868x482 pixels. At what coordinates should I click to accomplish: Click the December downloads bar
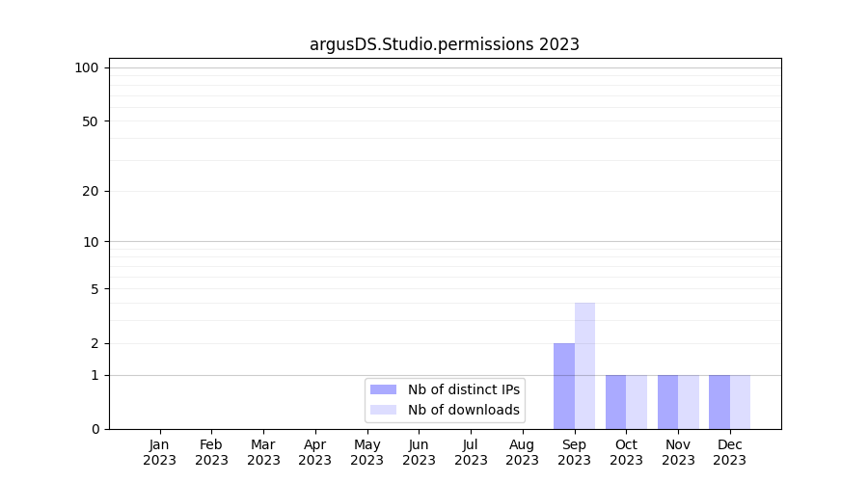[740, 401]
